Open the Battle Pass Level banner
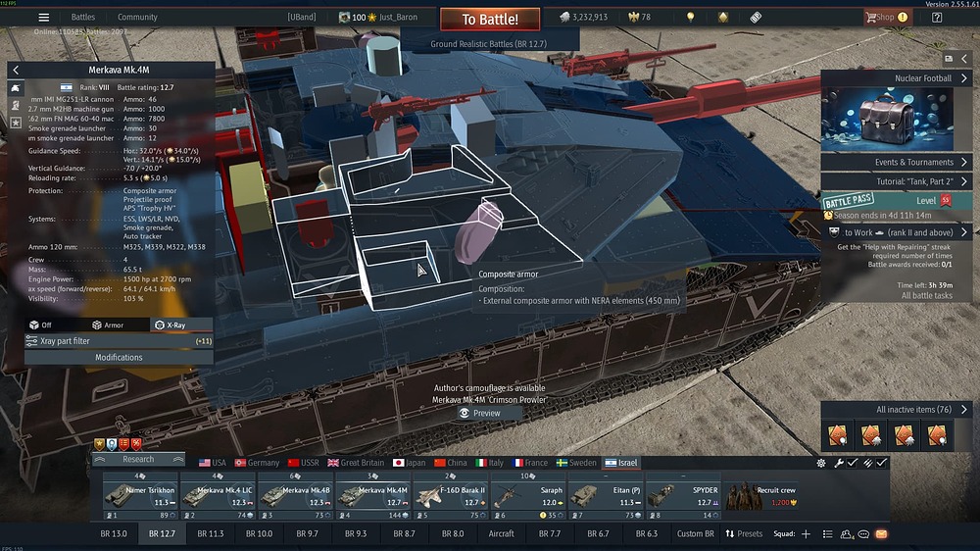 point(897,201)
